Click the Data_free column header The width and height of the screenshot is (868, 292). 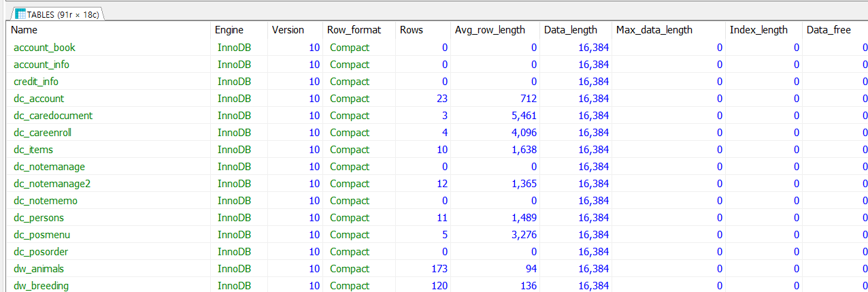coord(835,30)
